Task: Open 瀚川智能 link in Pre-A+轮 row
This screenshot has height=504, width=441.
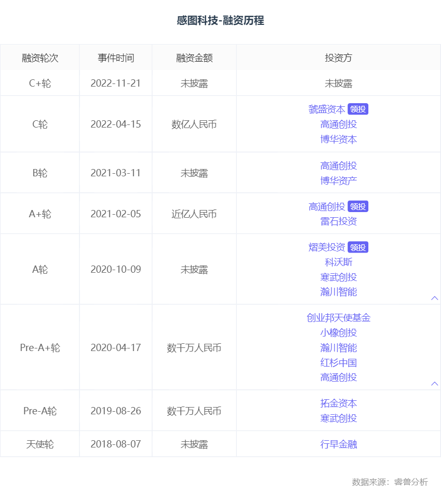Action: tap(338, 347)
